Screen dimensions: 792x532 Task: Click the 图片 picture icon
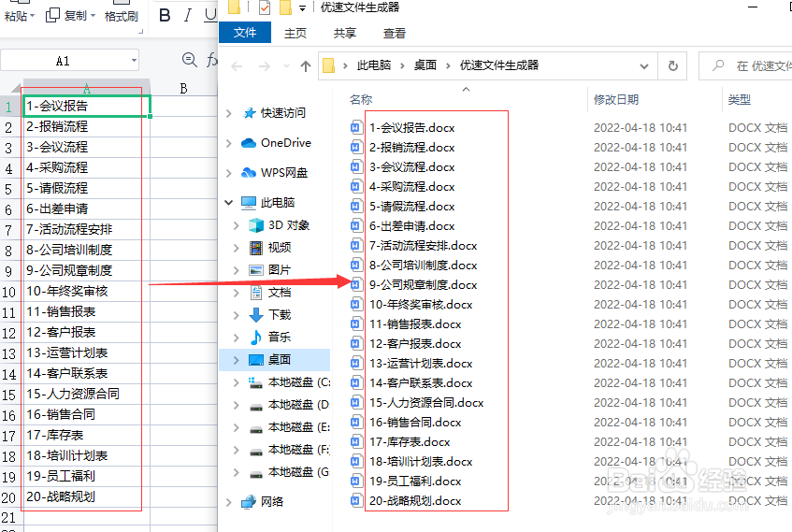tap(256, 270)
